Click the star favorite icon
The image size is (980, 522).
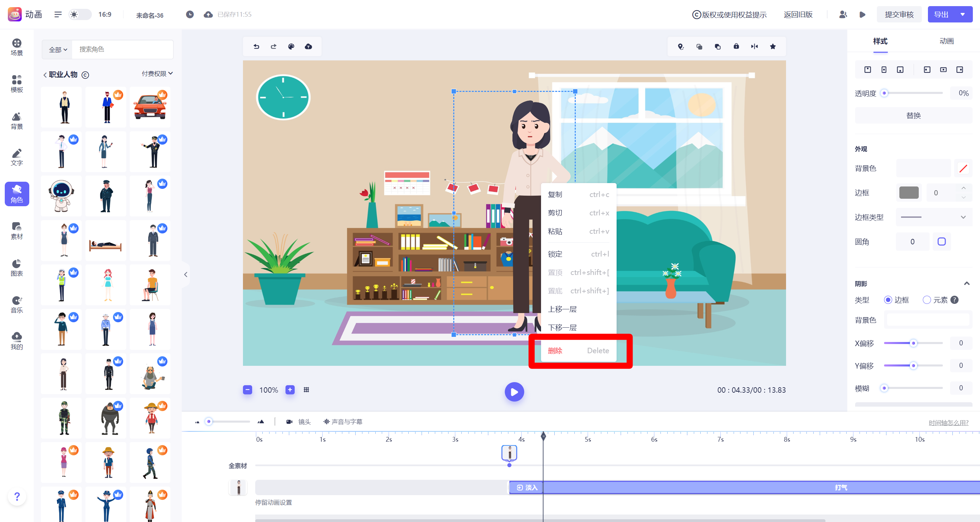point(773,46)
